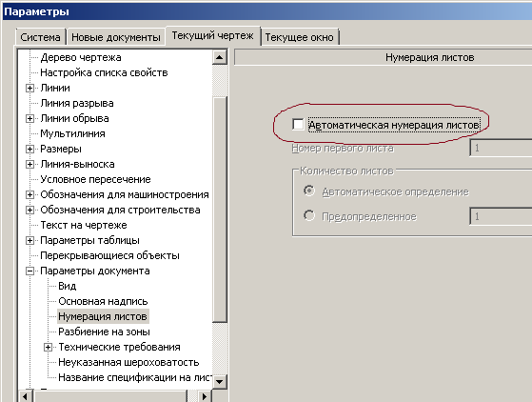
Task: Select Основная надпись in tree
Action: 103,301
